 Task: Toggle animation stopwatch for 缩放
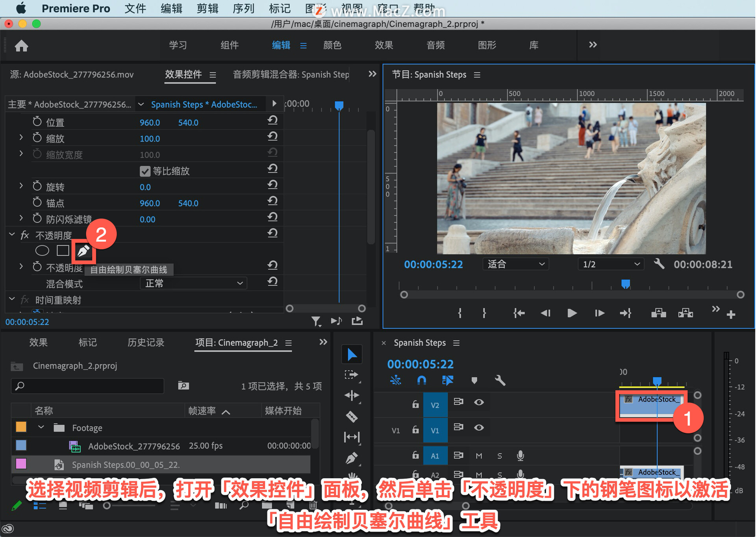coord(37,138)
